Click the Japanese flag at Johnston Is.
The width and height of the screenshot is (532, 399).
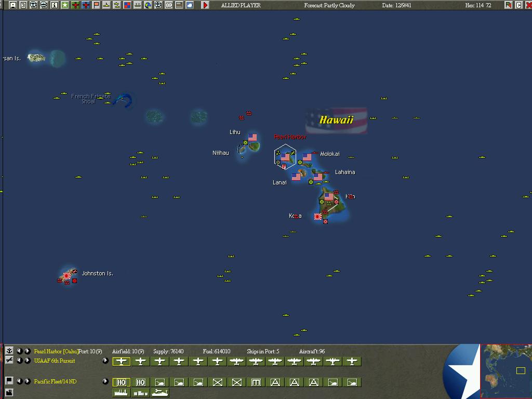click(x=67, y=276)
